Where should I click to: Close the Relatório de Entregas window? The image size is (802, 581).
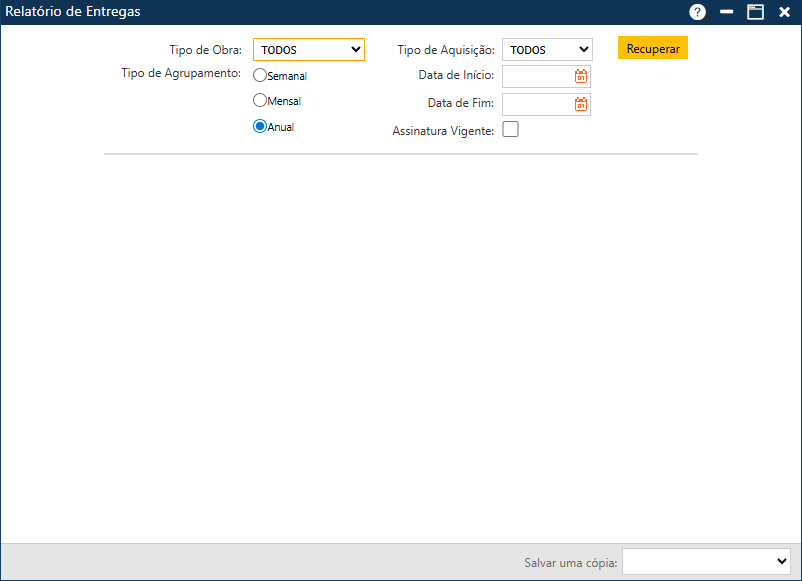coord(784,12)
